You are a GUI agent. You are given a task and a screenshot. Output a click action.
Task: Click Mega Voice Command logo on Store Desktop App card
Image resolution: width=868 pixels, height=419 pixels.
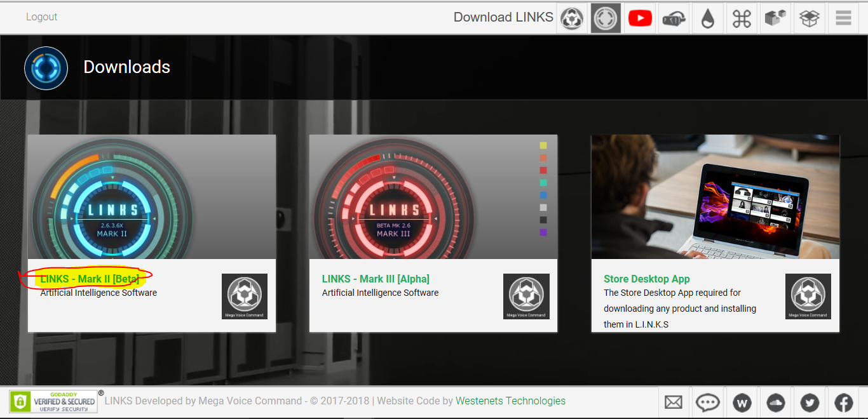click(808, 296)
